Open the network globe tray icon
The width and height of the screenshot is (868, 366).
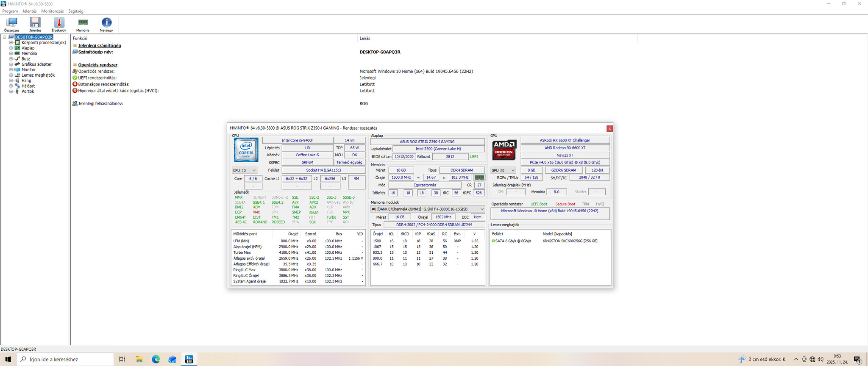(812, 359)
